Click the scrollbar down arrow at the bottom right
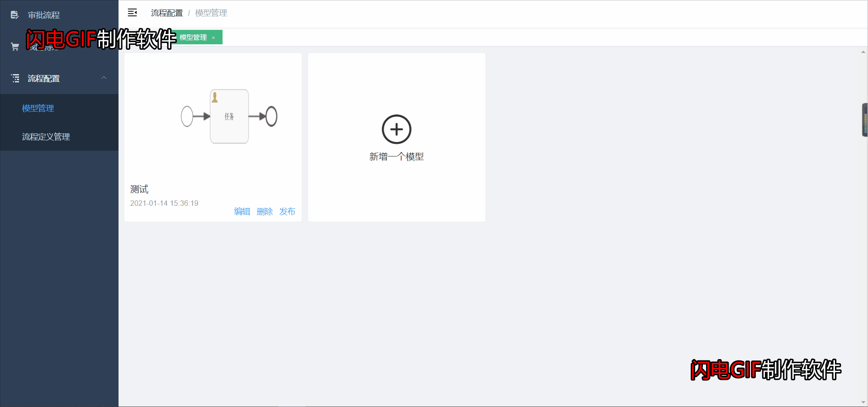Viewport: 868px width, 407px height. click(863, 402)
